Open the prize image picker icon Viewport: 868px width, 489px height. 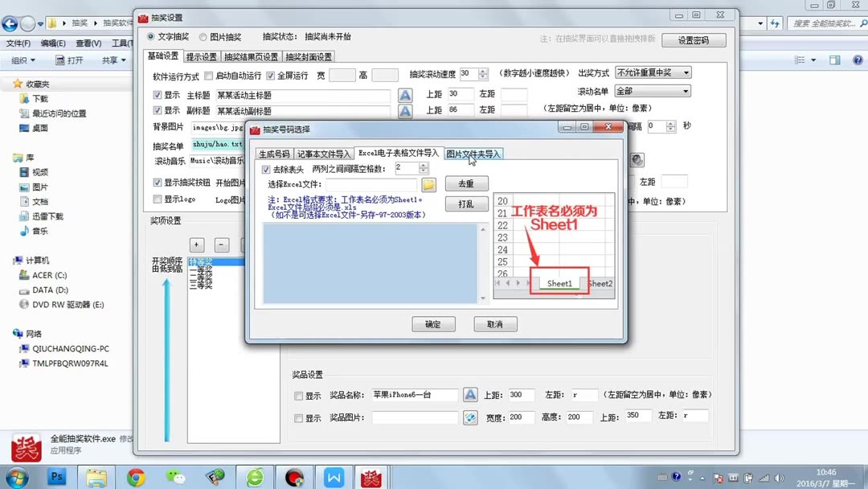[x=470, y=417]
